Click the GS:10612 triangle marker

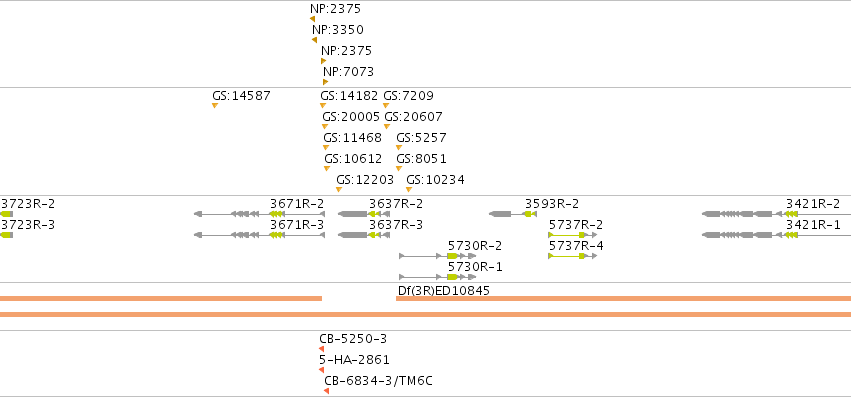coord(327,168)
